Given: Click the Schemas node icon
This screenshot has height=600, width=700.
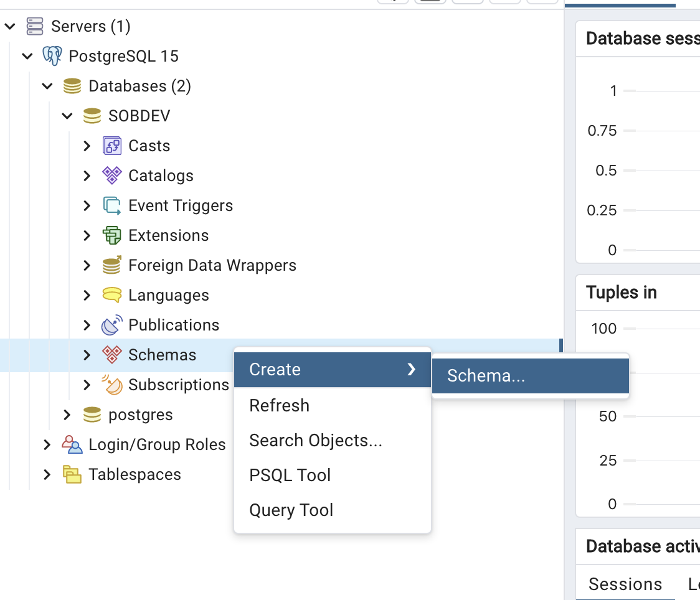Looking at the screenshot, I should pyautogui.click(x=111, y=355).
